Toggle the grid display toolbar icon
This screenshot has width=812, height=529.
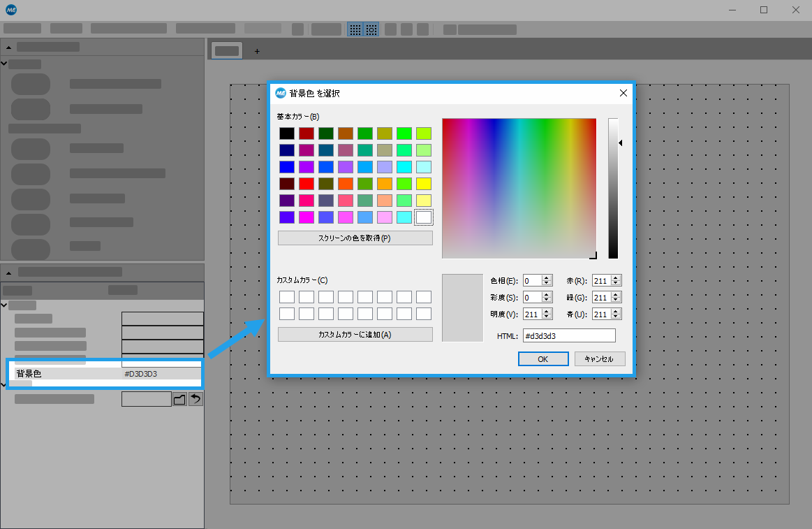tap(355, 29)
